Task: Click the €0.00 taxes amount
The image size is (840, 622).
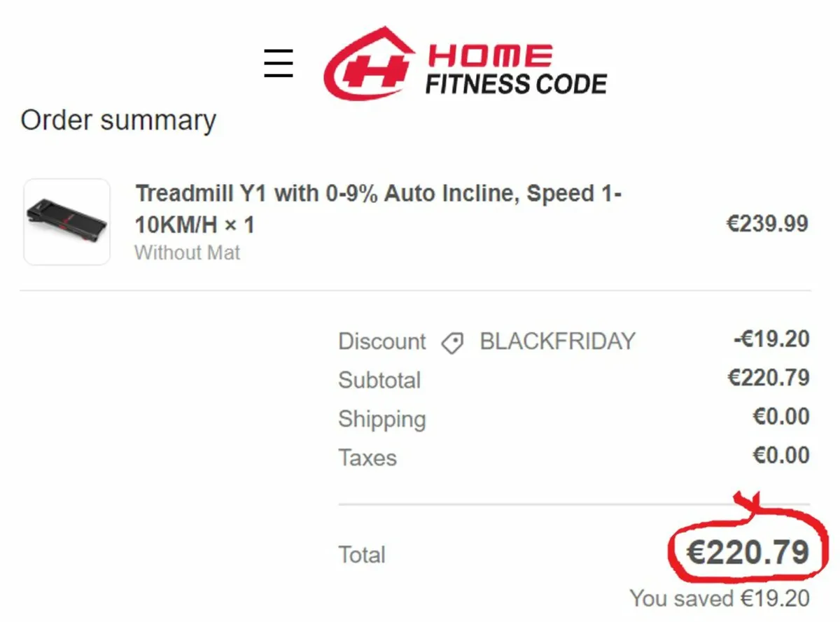Action: coord(780,455)
